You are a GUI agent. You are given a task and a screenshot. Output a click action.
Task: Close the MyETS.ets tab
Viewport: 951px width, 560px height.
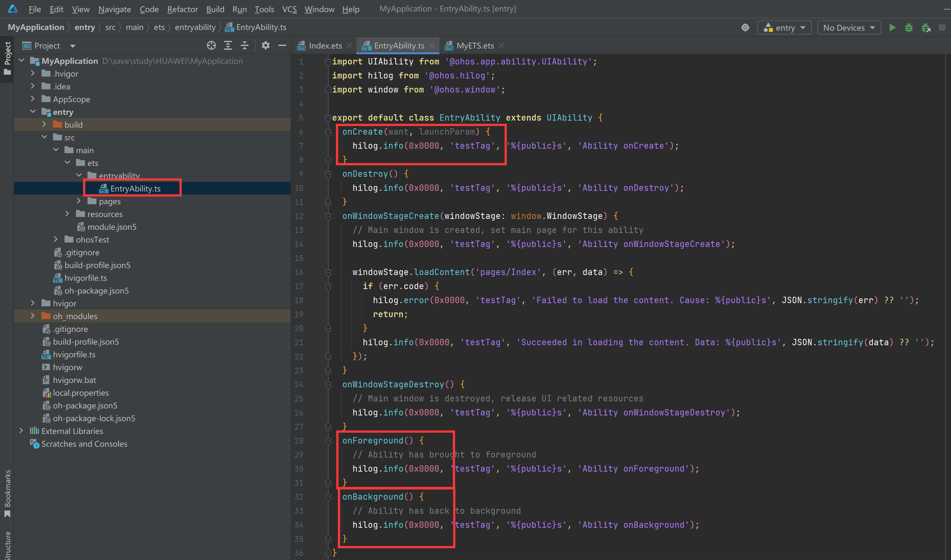[x=501, y=45]
